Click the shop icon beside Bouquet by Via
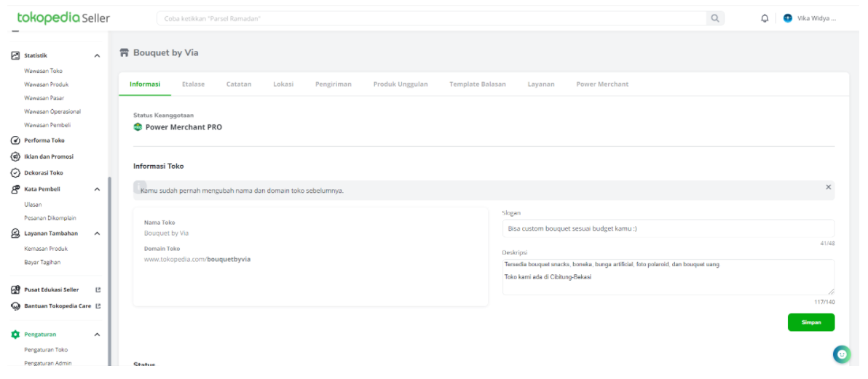 [x=125, y=53]
